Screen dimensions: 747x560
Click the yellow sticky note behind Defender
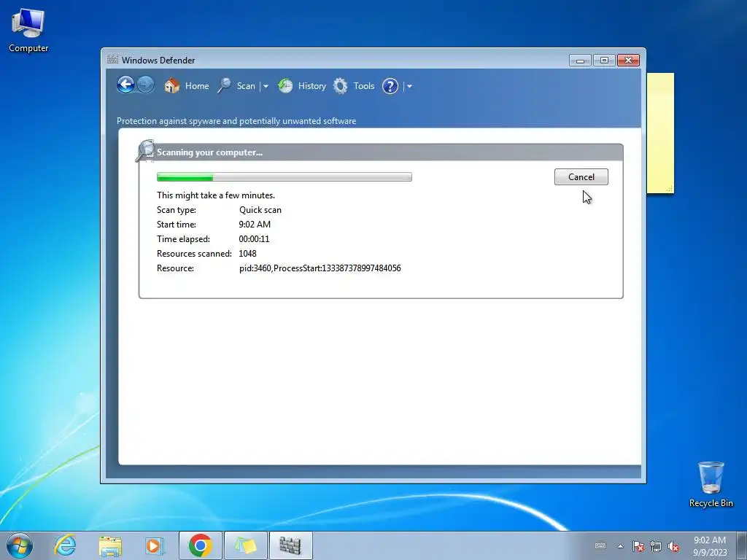660,133
